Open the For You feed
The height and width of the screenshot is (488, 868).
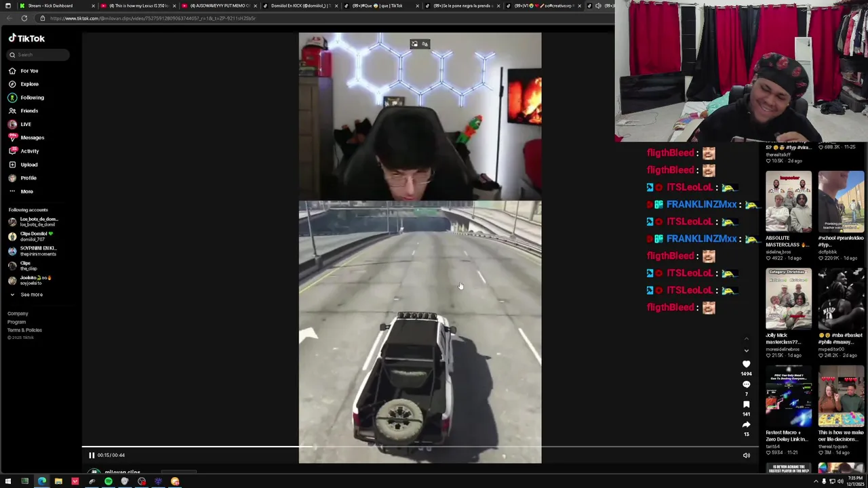(x=23, y=70)
